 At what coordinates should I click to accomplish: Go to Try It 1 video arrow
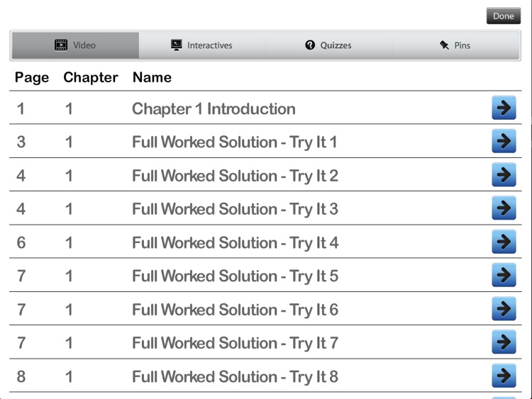(x=504, y=141)
